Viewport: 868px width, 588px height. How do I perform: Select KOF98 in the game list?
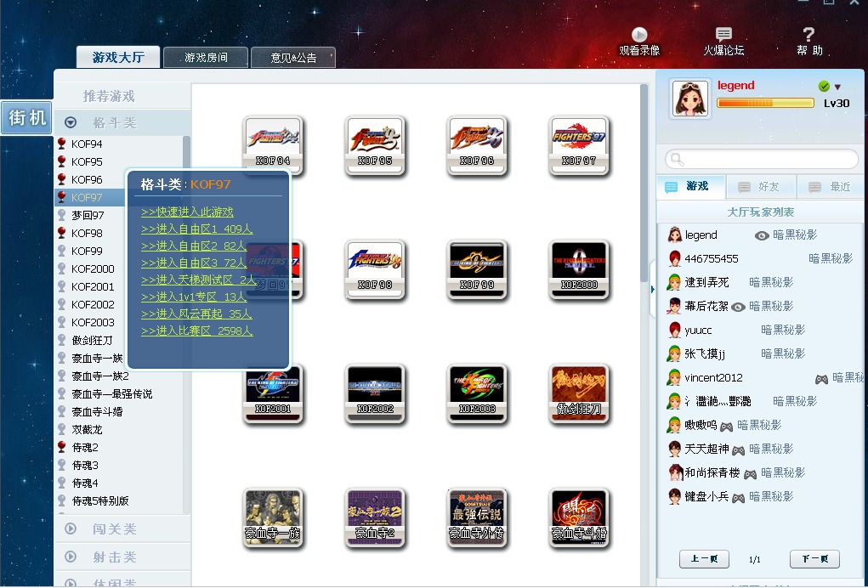point(87,233)
